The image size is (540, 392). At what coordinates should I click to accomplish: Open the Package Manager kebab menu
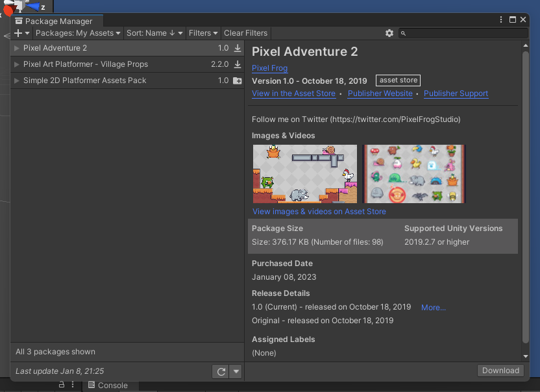(501, 19)
